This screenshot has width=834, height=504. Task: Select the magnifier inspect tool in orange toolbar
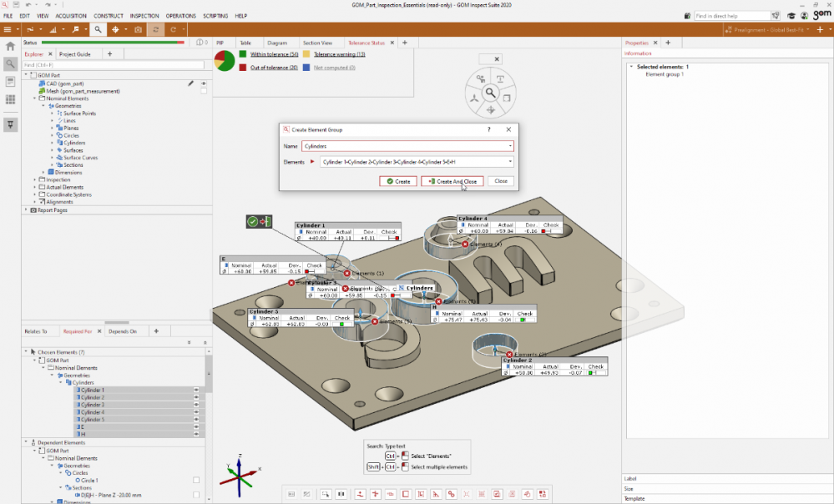click(98, 29)
